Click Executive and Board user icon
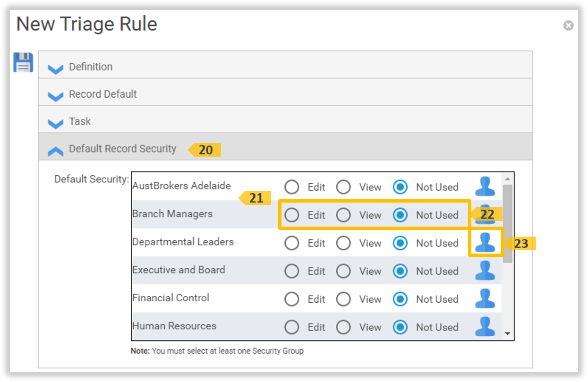The width and height of the screenshot is (588, 382). [485, 271]
